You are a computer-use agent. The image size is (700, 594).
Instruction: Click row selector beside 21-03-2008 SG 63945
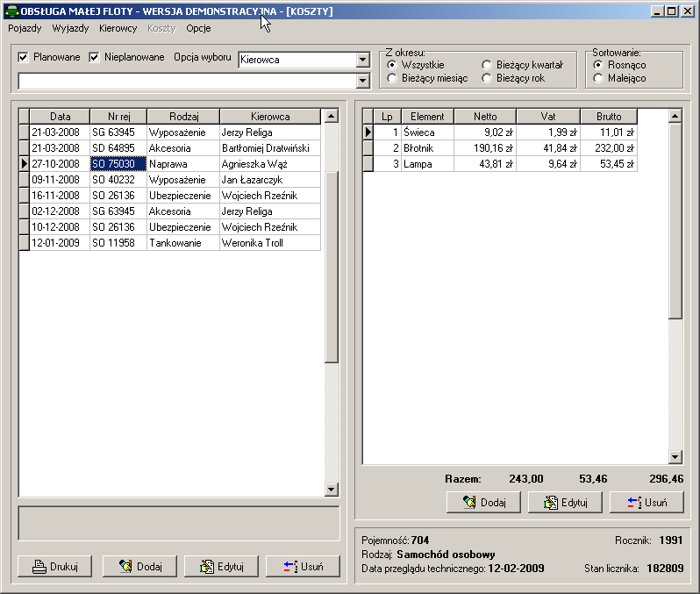coord(24,132)
